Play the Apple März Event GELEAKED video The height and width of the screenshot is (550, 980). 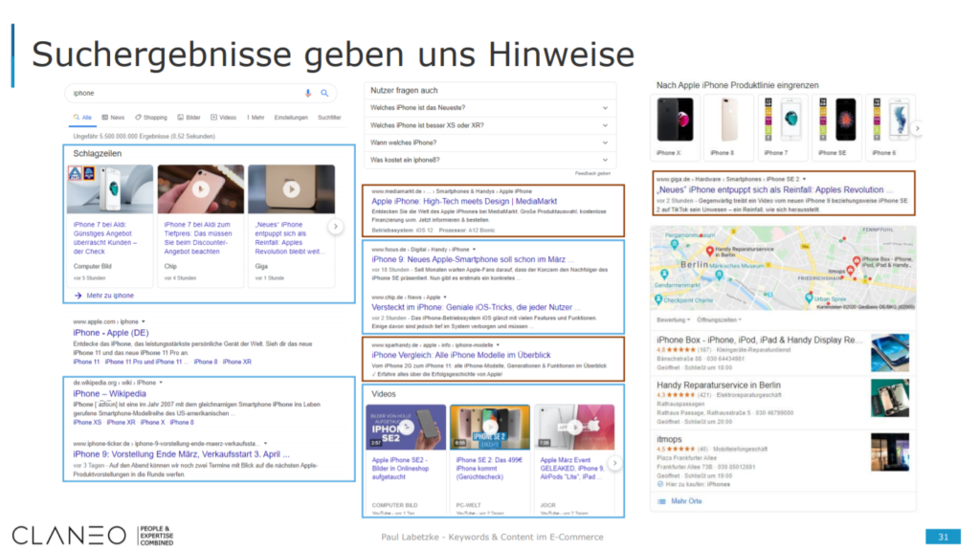(574, 427)
